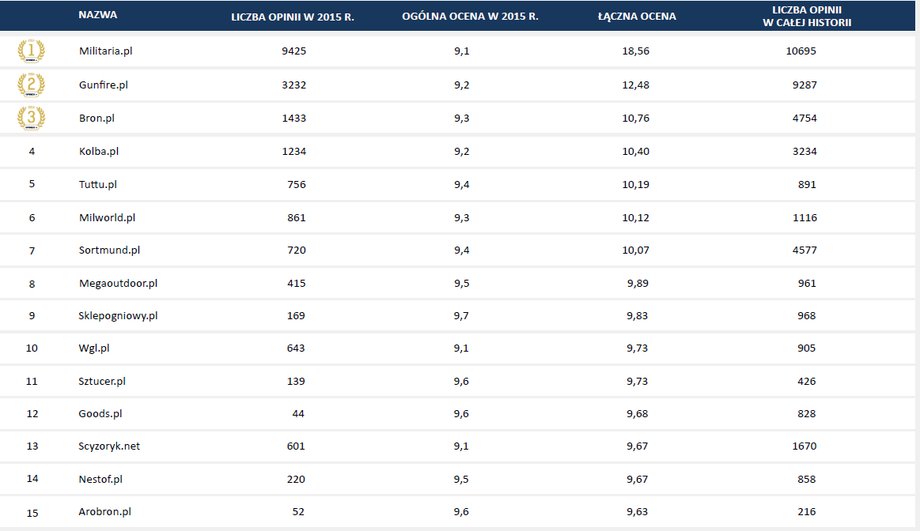The image size is (920, 531).
Task: Select Milworld.pl in the list
Action: (107, 218)
